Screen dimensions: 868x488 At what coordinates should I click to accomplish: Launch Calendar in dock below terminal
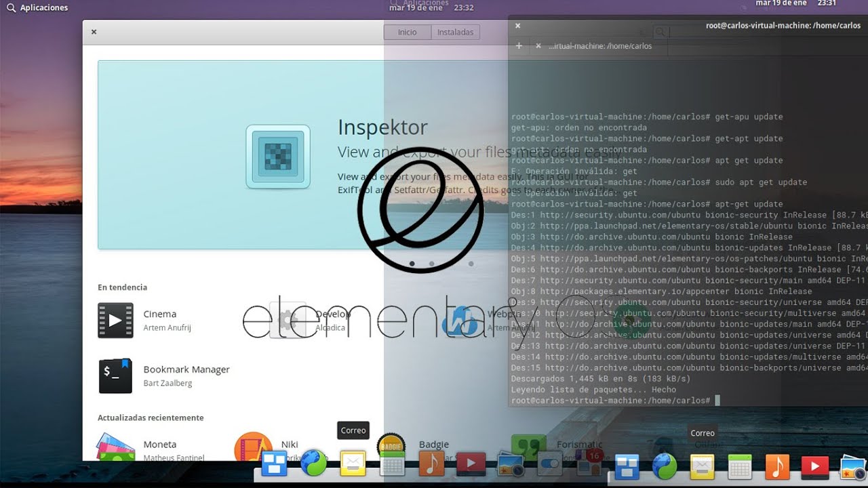click(x=740, y=466)
